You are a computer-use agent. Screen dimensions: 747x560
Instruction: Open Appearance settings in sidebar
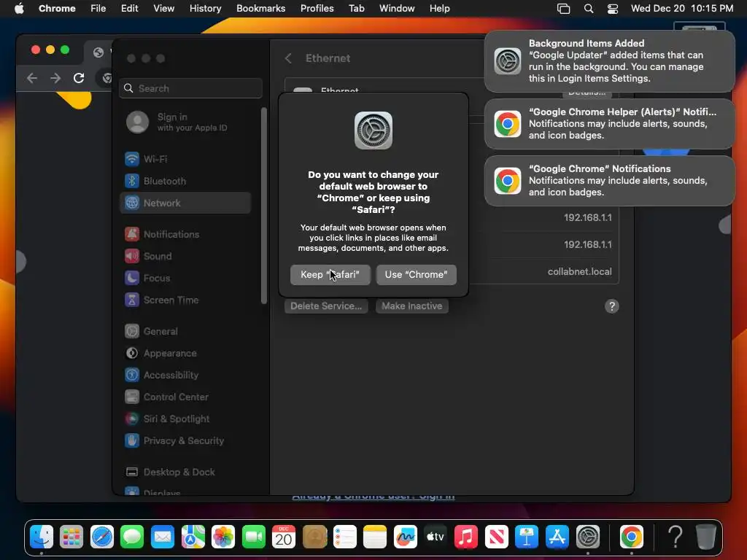[186, 354]
